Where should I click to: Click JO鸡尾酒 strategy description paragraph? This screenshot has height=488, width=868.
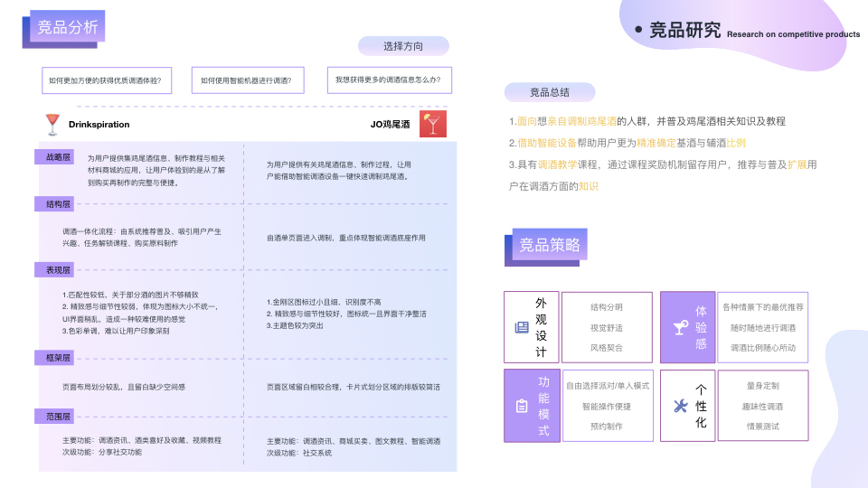339,171
